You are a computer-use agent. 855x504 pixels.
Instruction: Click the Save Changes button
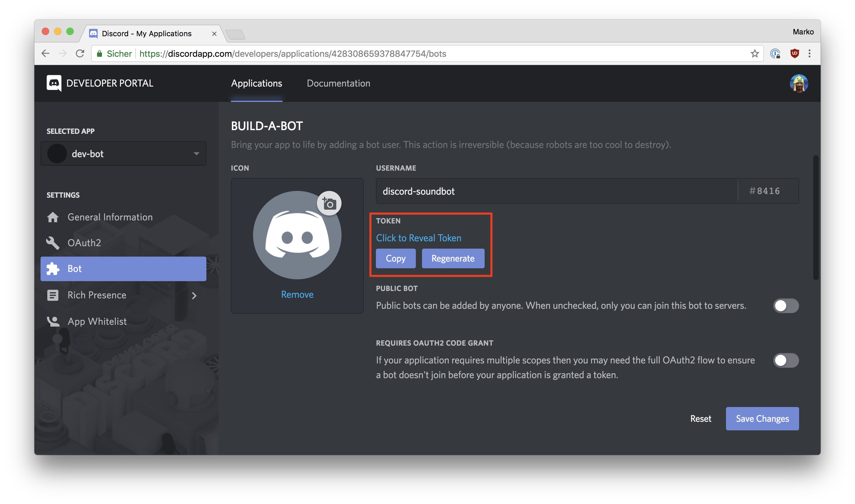pos(763,418)
